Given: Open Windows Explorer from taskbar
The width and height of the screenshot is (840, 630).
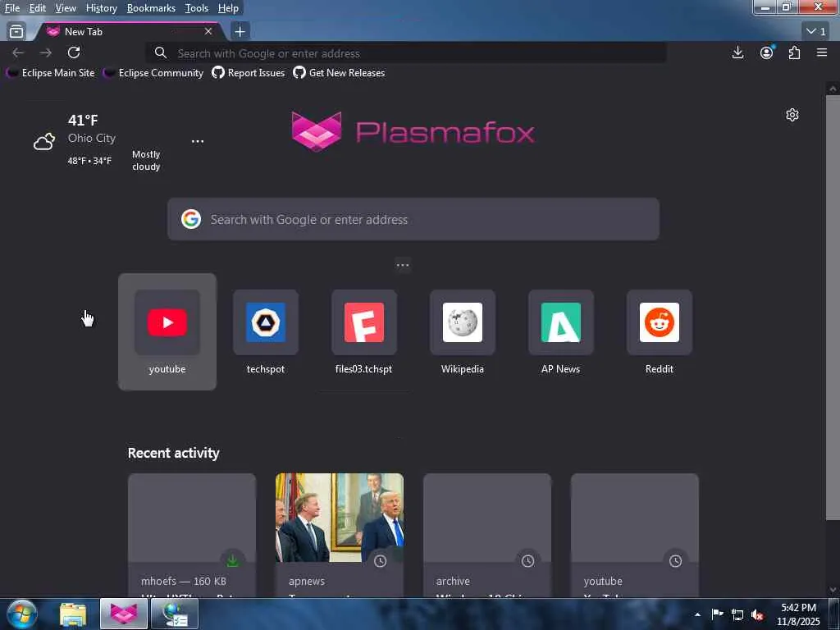Looking at the screenshot, I should point(73,614).
